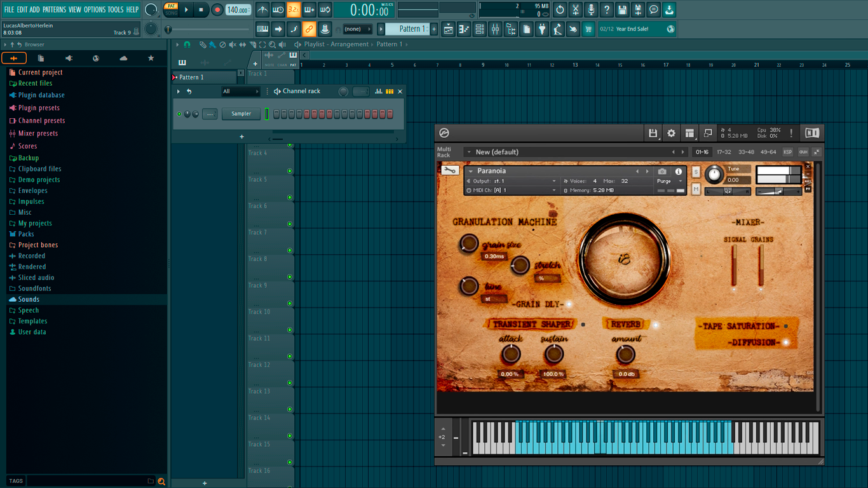Open Kontakt settings gear icon
The width and height of the screenshot is (868, 488).
(671, 133)
